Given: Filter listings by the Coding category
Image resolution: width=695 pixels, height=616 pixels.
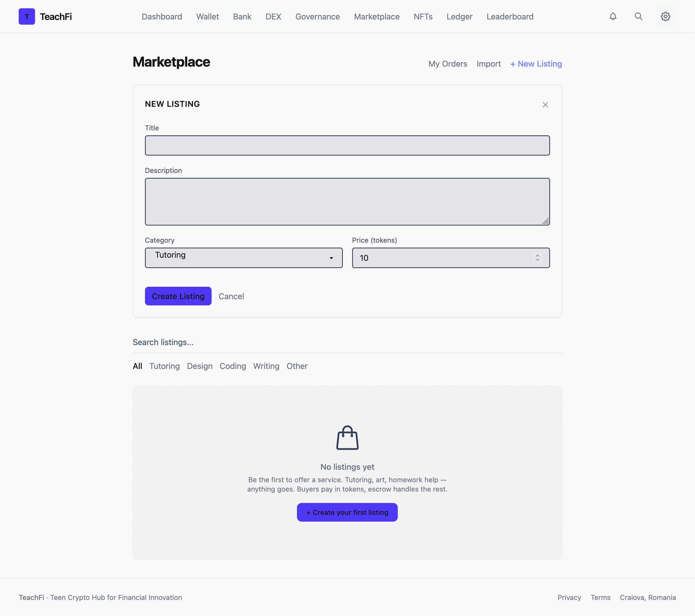Looking at the screenshot, I should [233, 366].
